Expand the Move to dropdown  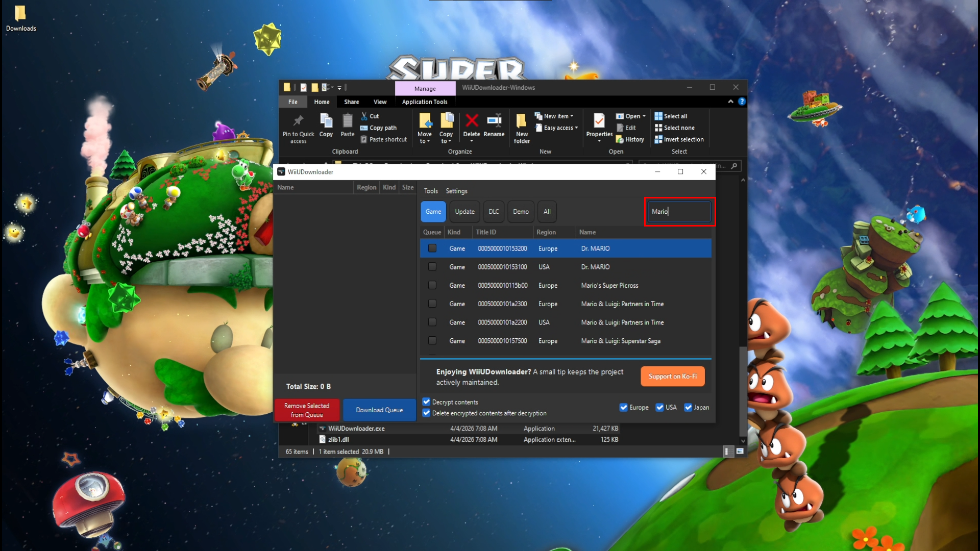424,129
